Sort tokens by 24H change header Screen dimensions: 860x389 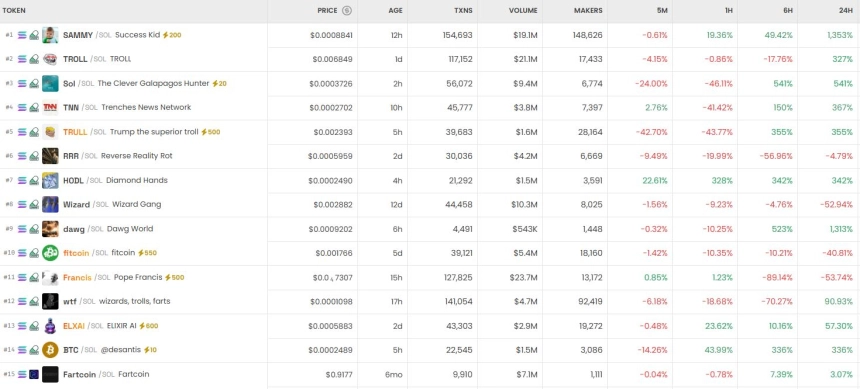[846, 10]
